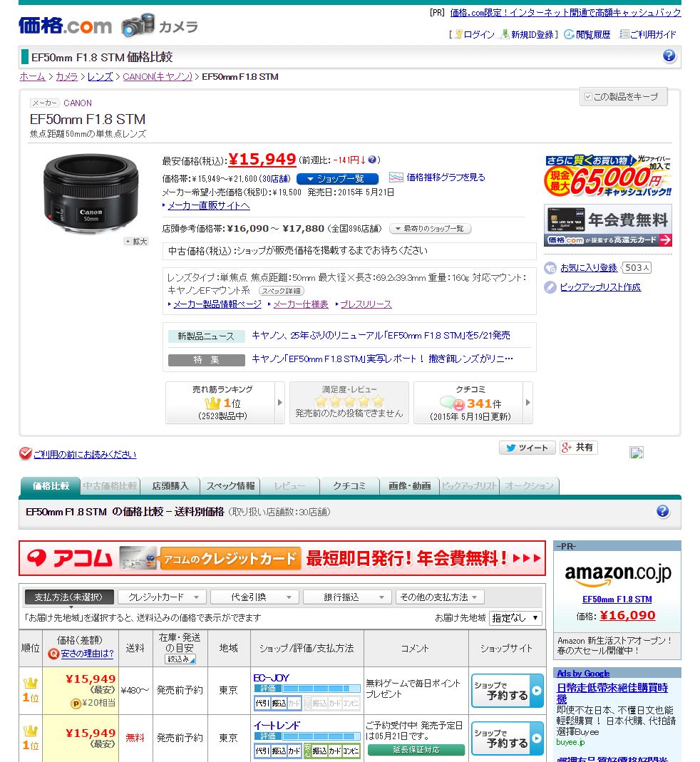Click the ツイート button
The image size is (700, 762).
(x=527, y=448)
